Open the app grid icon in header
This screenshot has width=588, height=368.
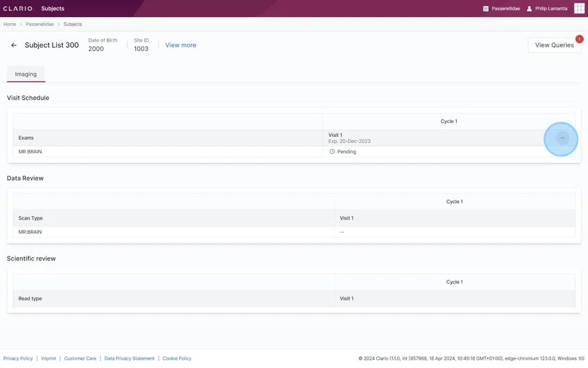[x=579, y=8]
